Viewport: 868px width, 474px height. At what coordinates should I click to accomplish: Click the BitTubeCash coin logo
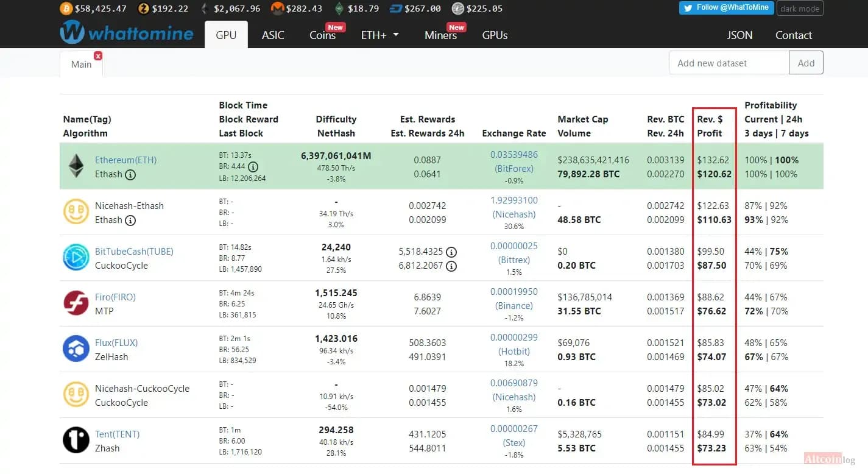point(76,258)
